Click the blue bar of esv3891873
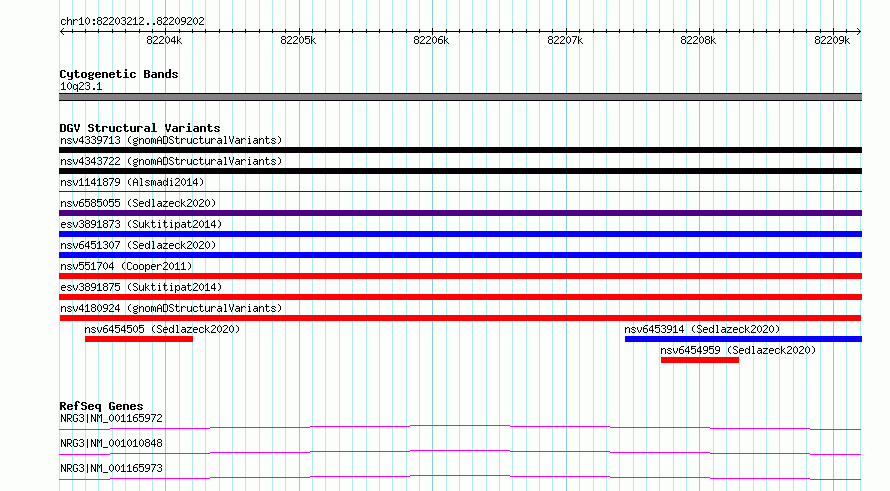This screenshot has width=890, height=491. click(460, 234)
